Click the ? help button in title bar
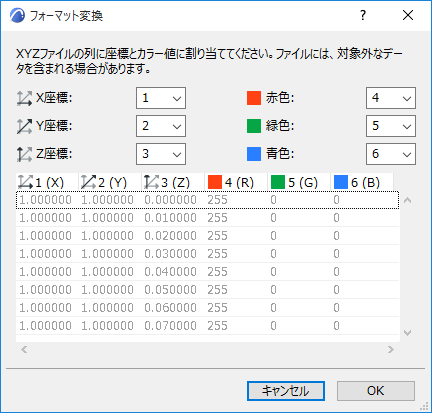 point(363,15)
